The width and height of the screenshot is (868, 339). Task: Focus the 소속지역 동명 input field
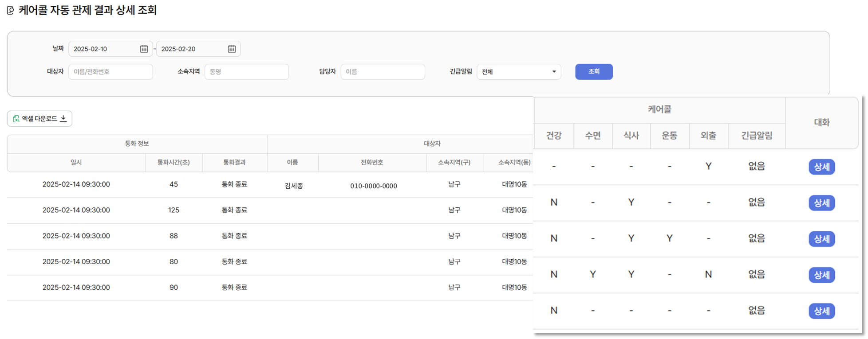click(247, 72)
